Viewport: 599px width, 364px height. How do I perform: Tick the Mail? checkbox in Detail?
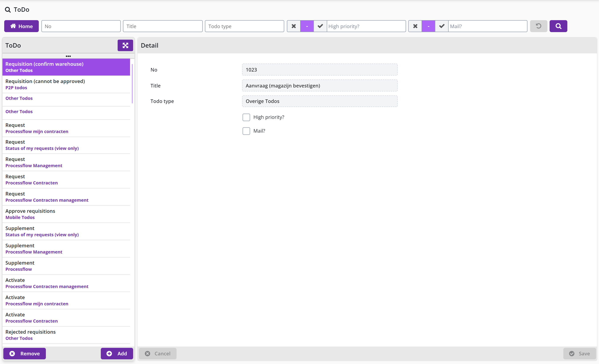pos(246,131)
